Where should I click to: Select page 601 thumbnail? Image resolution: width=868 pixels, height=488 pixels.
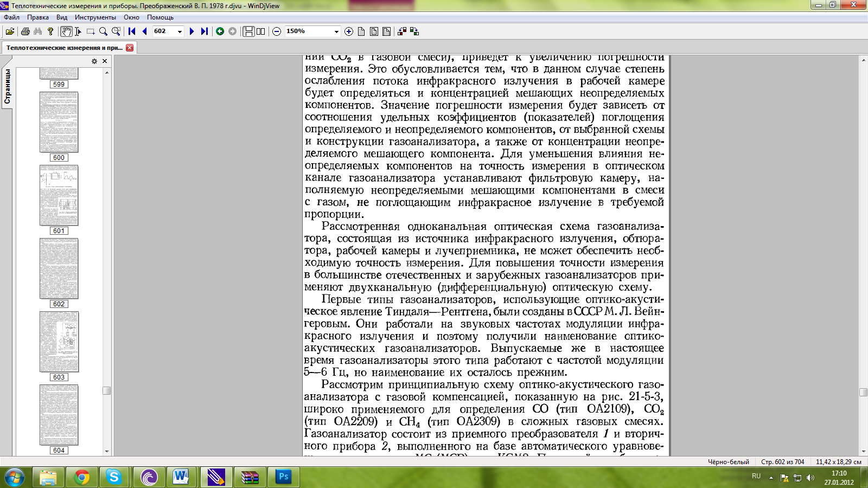pos(59,195)
